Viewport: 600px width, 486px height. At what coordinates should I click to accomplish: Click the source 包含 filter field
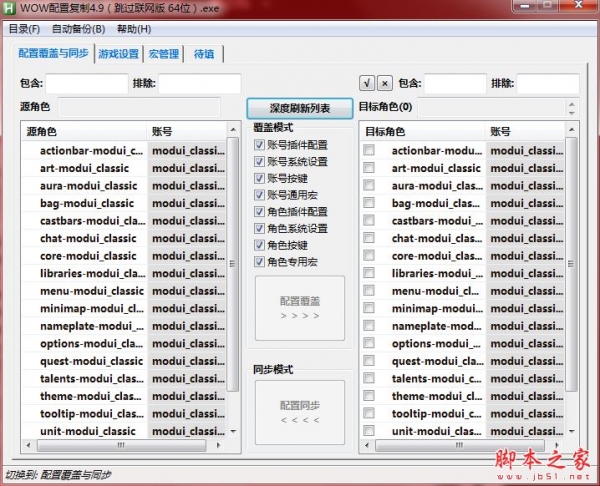87,83
